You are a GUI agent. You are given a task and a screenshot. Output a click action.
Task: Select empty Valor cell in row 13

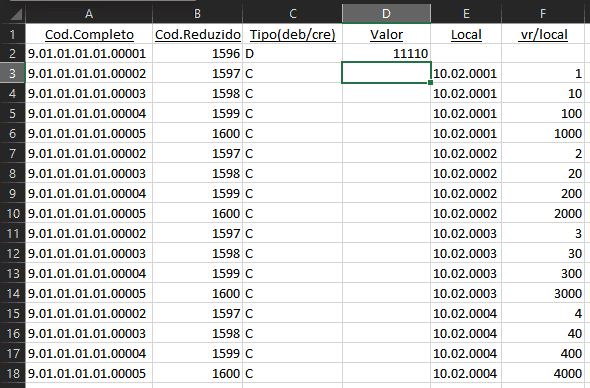(x=386, y=273)
